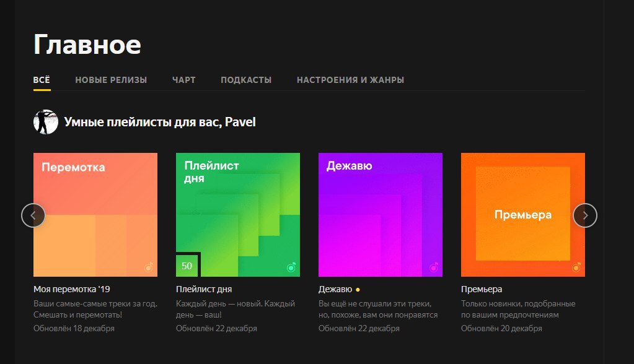The width and height of the screenshot is (634, 364).
Task: Open the НОВЫЕ РЕЛИЗЫ tab
Action: tap(111, 80)
